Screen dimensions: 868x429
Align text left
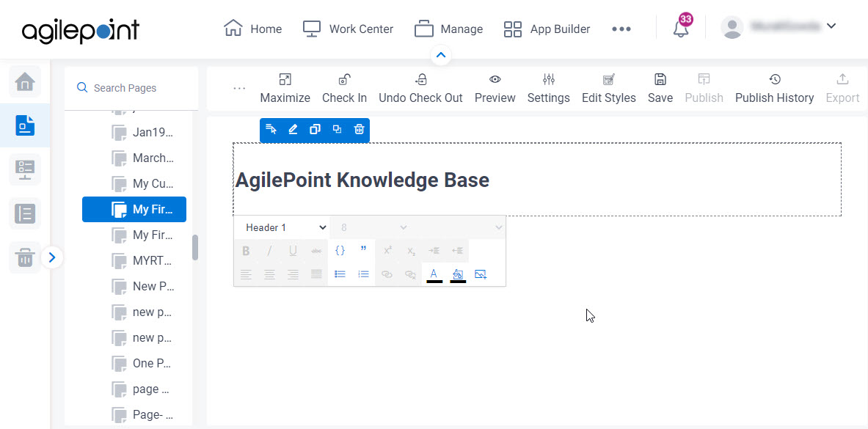(246, 274)
